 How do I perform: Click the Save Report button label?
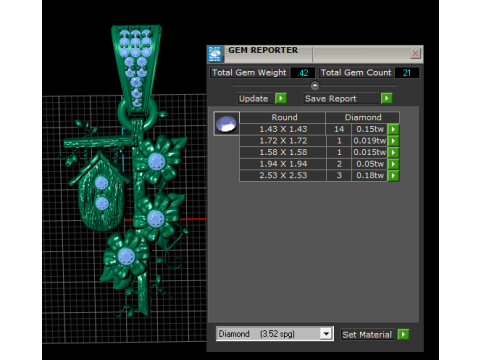341,99
